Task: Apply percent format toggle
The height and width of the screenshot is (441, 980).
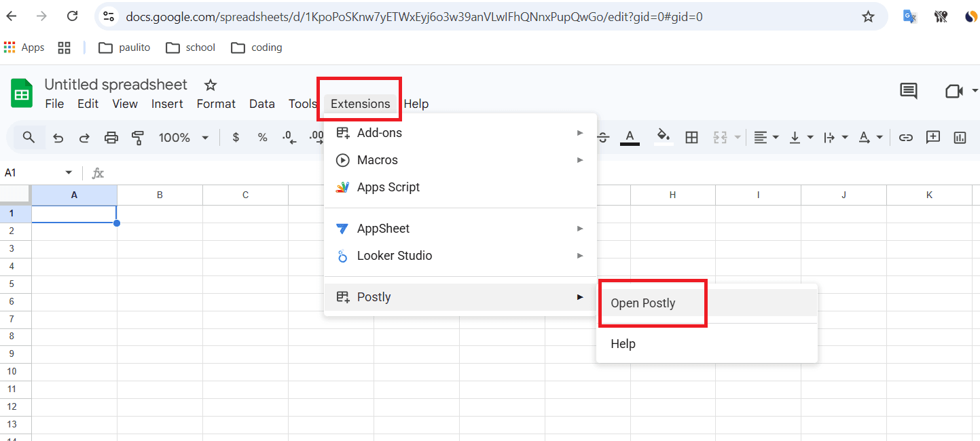Action: click(x=262, y=137)
